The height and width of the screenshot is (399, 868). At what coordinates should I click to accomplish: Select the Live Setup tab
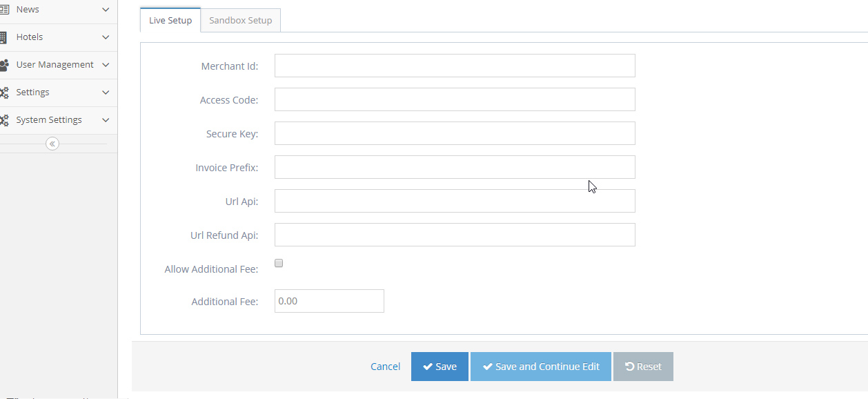click(170, 20)
